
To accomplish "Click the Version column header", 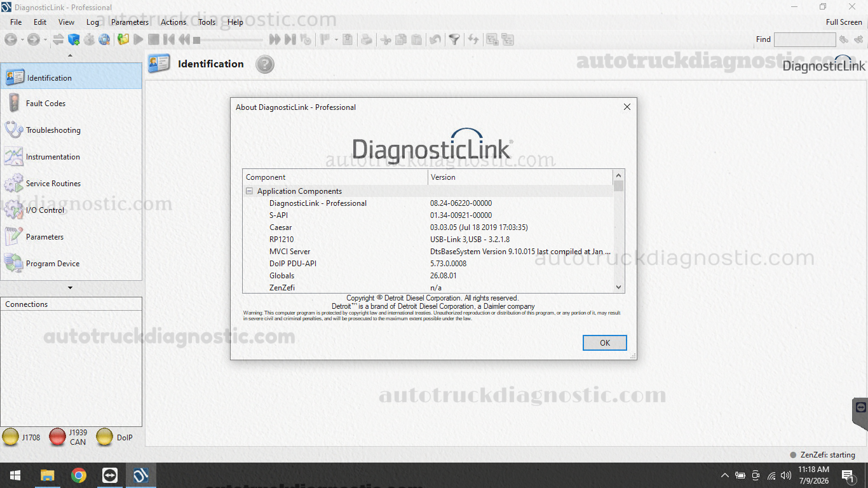I will tap(520, 177).
